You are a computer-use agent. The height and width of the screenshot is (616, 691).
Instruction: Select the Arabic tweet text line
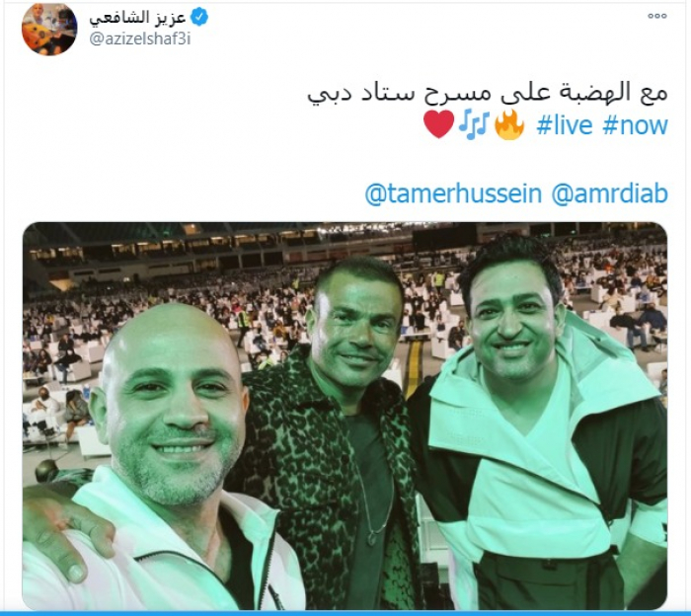pos(488,93)
